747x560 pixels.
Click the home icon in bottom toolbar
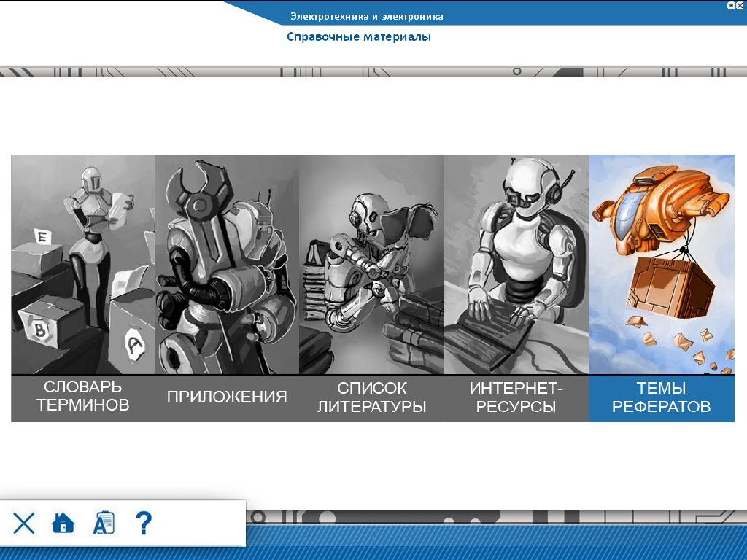coord(63,523)
